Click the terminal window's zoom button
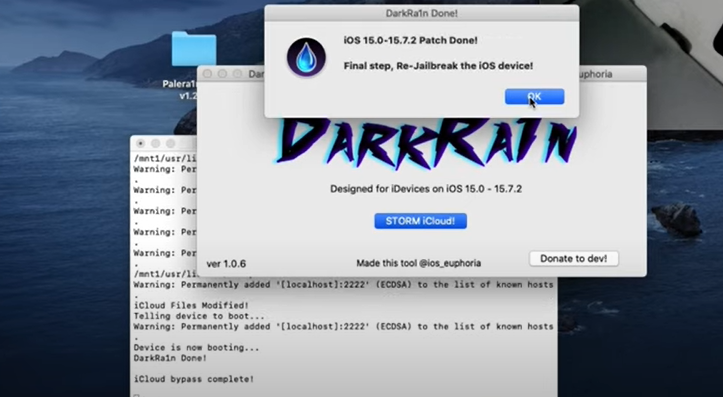 pos(170,143)
